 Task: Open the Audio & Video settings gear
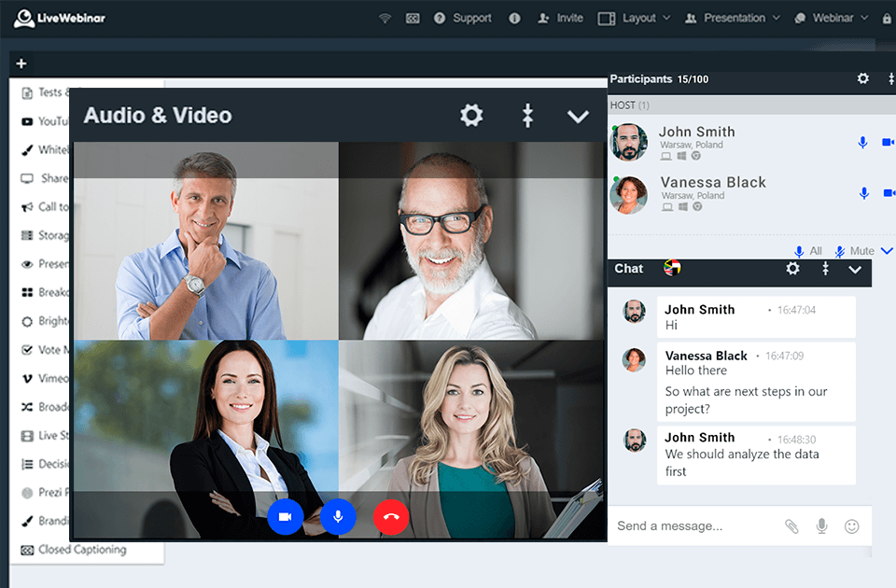(x=471, y=116)
